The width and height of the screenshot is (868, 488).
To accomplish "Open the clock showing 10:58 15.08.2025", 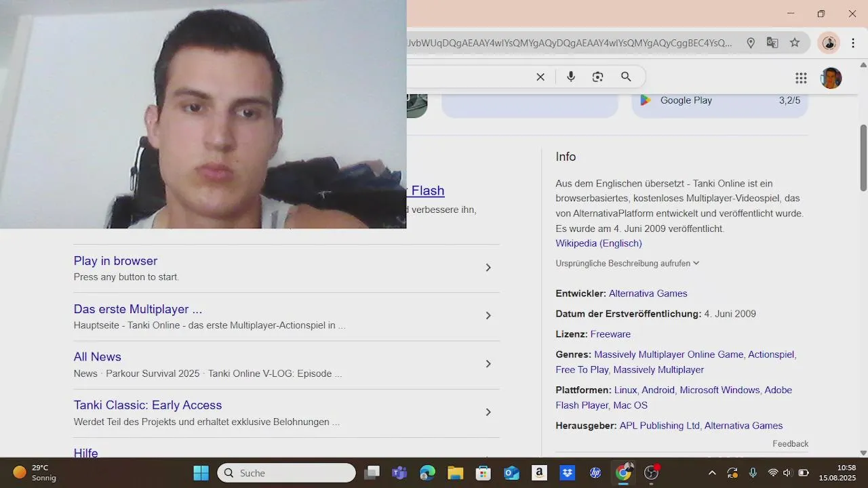I will click(837, 472).
